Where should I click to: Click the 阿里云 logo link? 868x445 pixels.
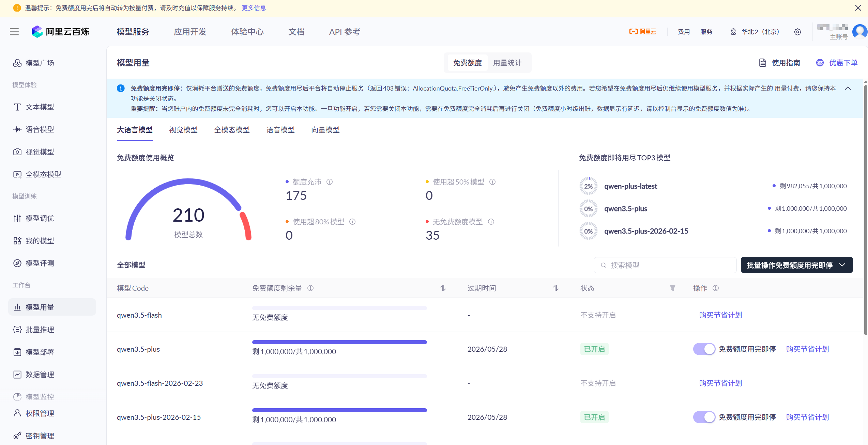642,32
